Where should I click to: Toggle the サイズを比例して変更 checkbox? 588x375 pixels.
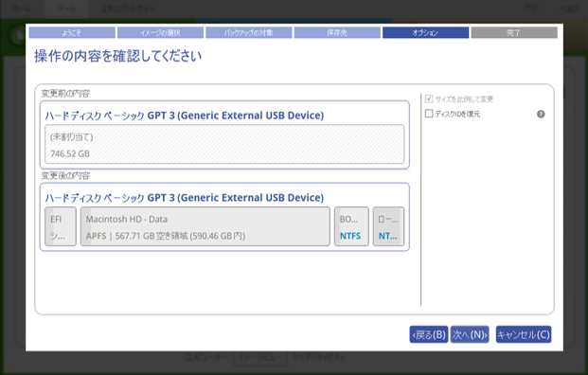[x=429, y=99]
